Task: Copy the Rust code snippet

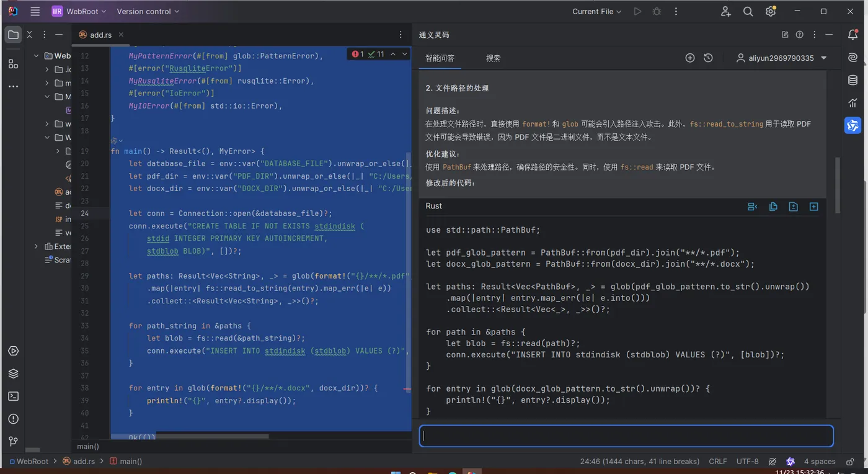Action: 773,207
